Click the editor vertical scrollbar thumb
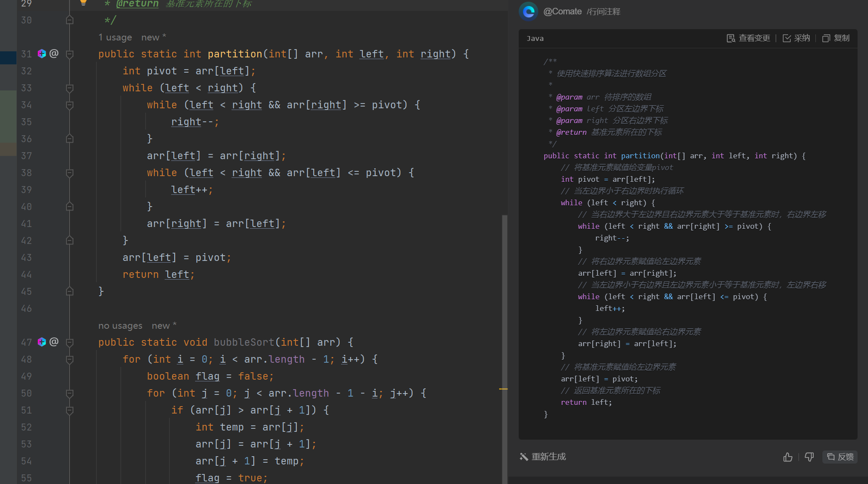The width and height of the screenshot is (868, 484). (504, 348)
